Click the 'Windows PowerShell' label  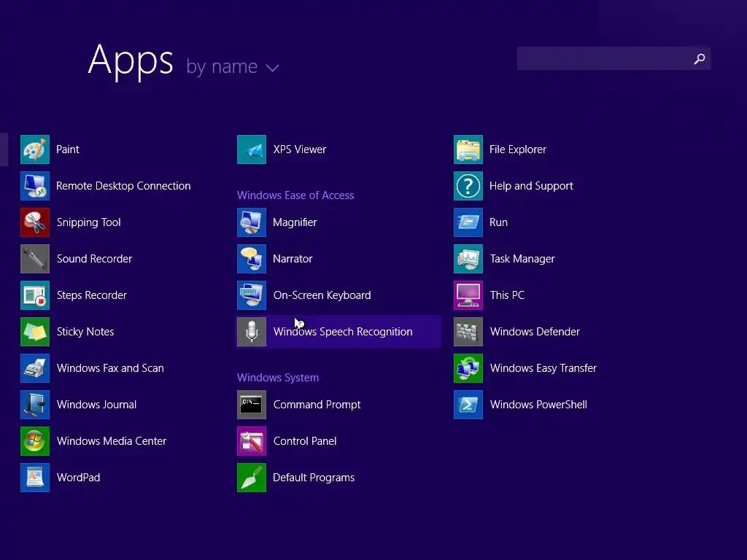(x=538, y=404)
